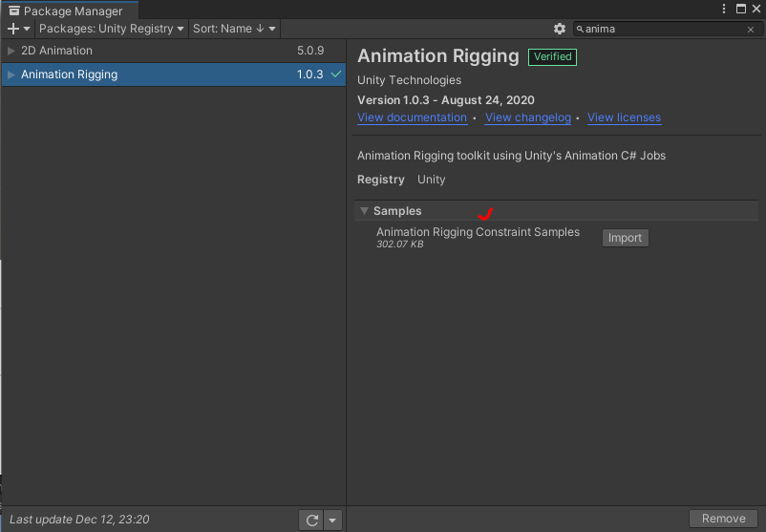Viewport: 766px width, 532px height.
Task: Click the 5.0.9 version of 2D Animation
Action: pyautogui.click(x=310, y=51)
